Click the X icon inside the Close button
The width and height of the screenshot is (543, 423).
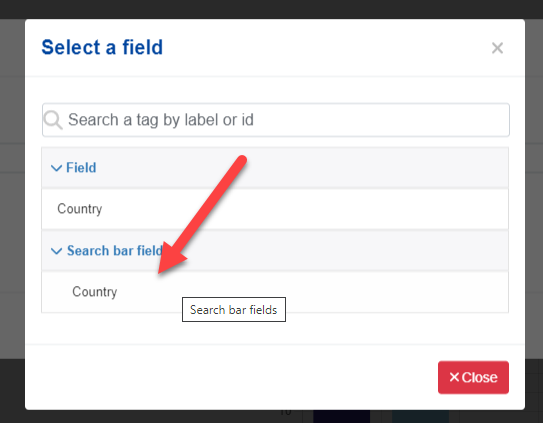tap(454, 377)
